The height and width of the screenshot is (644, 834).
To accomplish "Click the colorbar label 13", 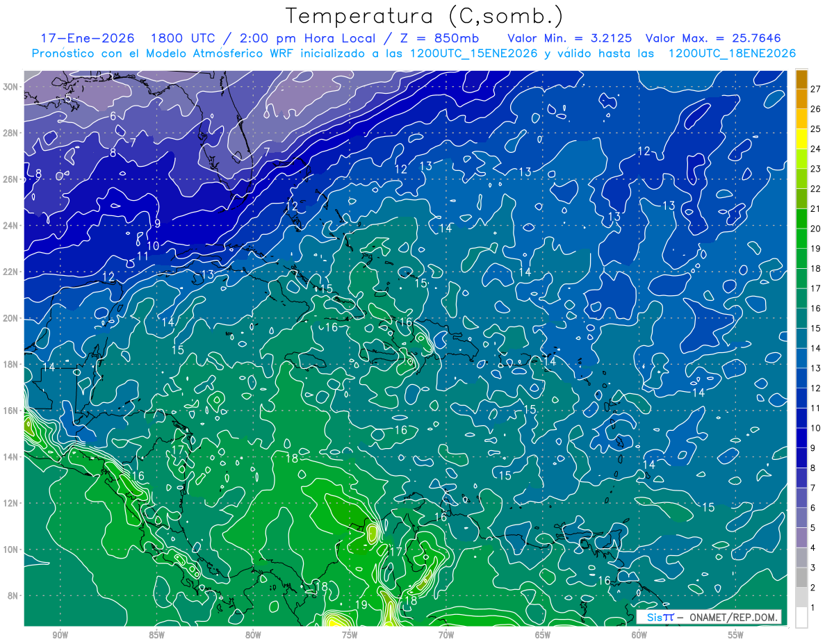I will pos(816,368).
